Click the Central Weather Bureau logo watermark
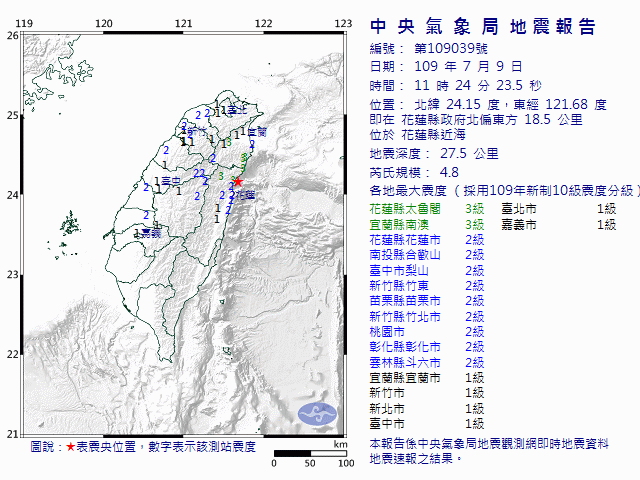Viewport: 640px width, 480px height. click(317, 413)
